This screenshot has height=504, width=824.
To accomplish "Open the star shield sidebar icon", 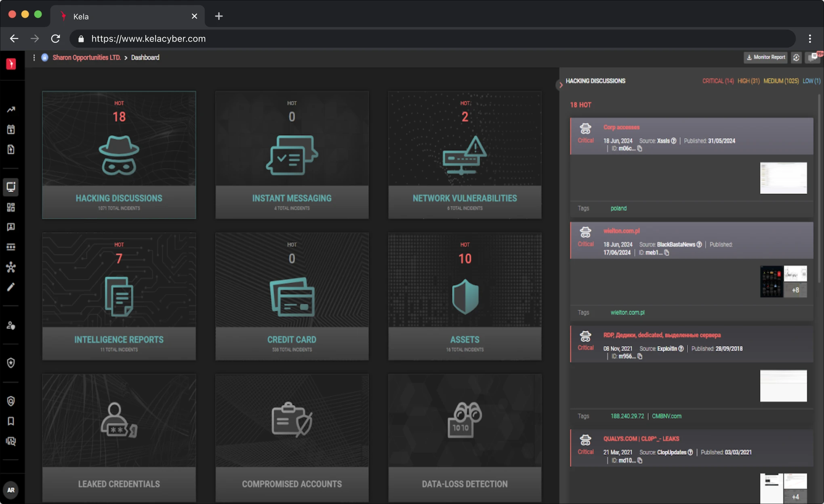I will coord(11,363).
